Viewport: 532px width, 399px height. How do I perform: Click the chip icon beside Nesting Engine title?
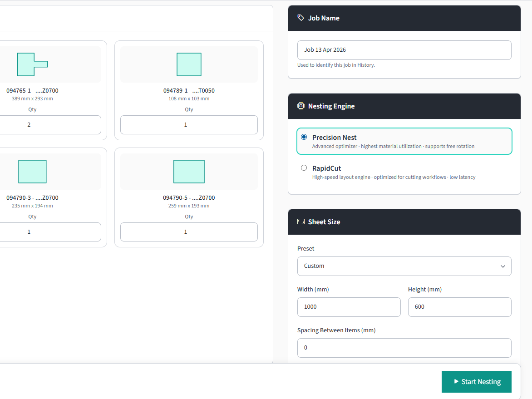click(x=300, y=106)
